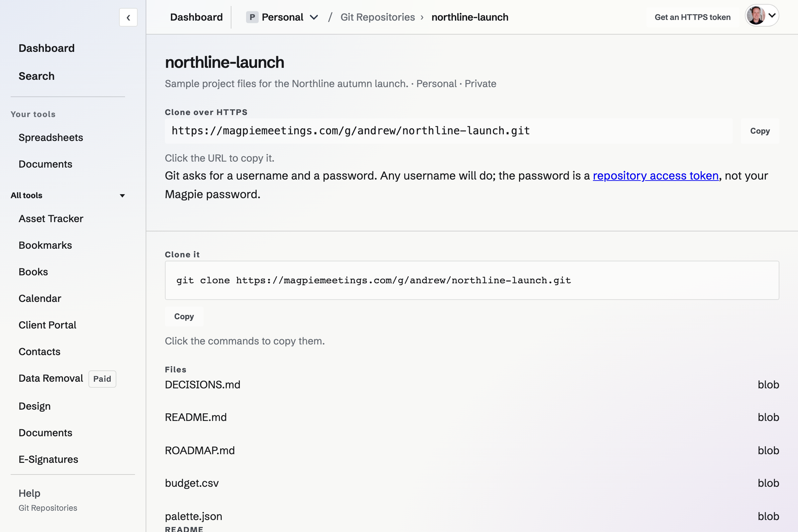Open E-Signatures tool

tap(48, 460)
